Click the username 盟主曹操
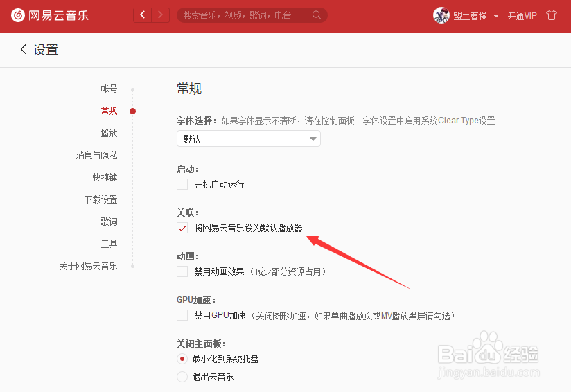571x392 pixels. pos(470,16)
